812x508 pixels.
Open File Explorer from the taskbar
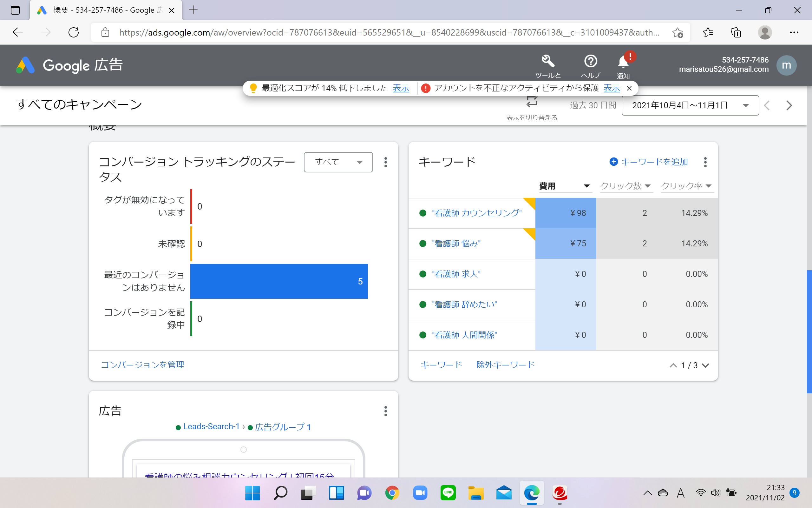click(476, 493)
